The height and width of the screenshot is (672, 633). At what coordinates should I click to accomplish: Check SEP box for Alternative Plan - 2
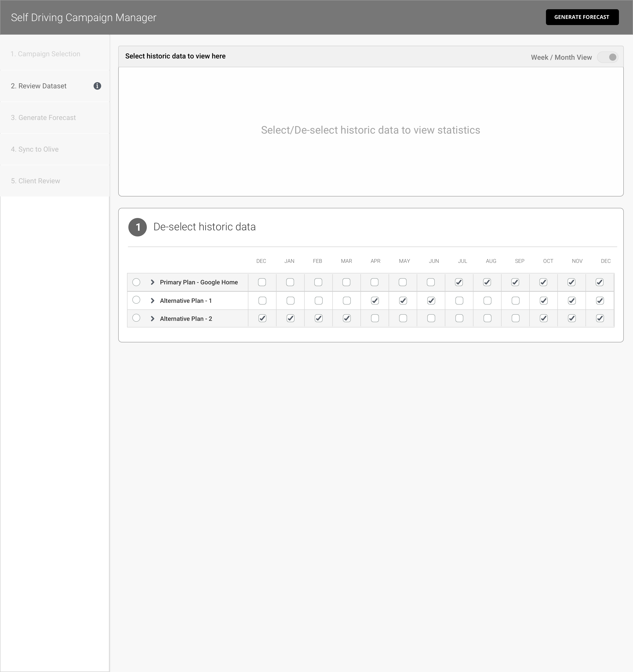pyautogui.click(x=516, y=318)
